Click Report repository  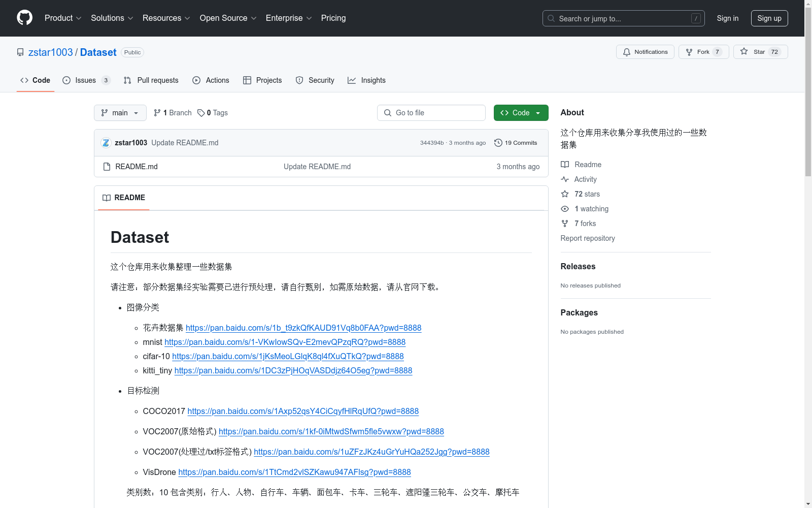588,238
